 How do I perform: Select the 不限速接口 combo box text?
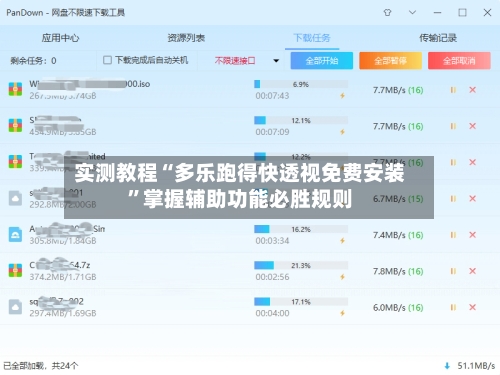pyautogui.click(x=235, y=61)
